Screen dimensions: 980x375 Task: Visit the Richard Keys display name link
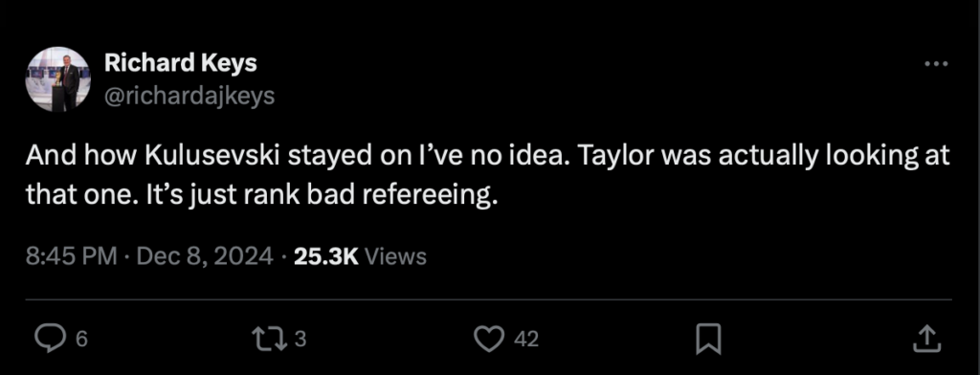pyautogui.click(x=181, y=62)
